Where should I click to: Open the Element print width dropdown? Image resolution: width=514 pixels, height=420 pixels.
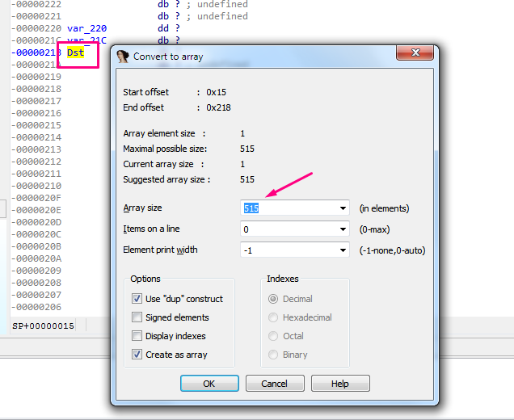tap(342, 250)
